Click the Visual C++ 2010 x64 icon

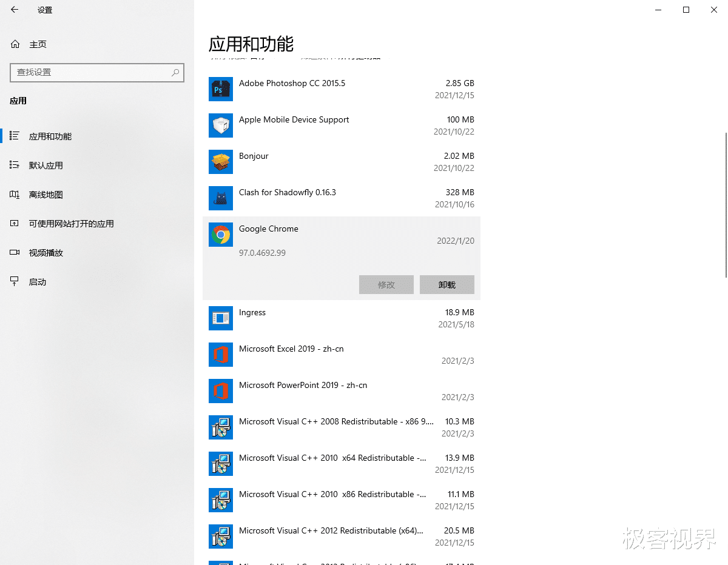tap(221, 464)
